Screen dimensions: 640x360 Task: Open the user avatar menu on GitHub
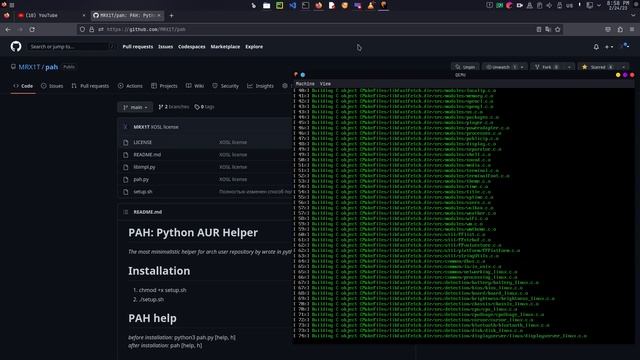pyautogui.click(x=625, y=46)
